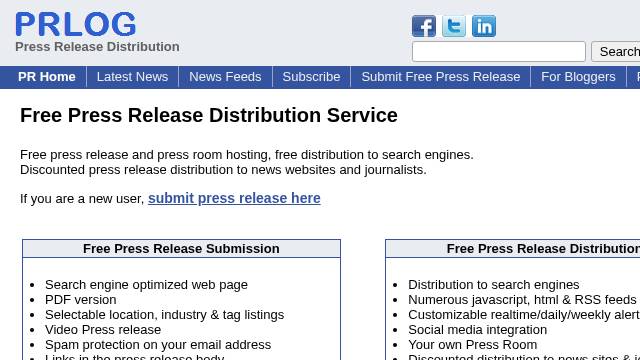The image size is (640, 360).
Task: Open Submit Free Press Release page
Action: coord(441,77)
